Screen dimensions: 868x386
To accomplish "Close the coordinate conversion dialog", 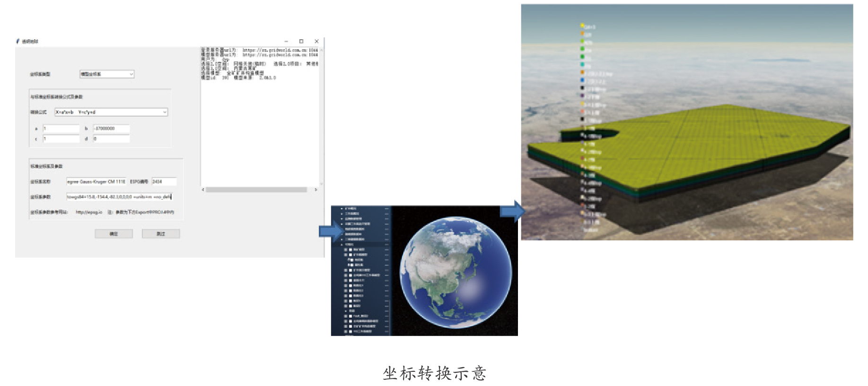I will [316, 42].
